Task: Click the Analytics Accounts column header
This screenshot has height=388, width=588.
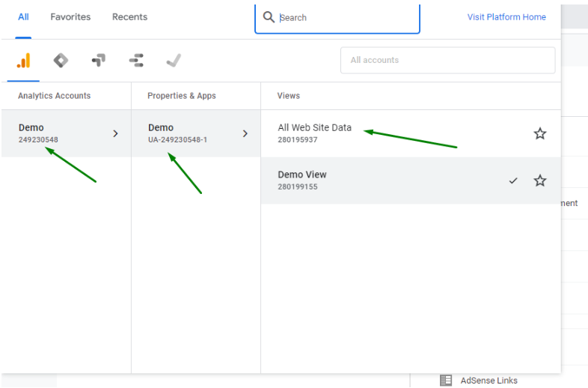Action: pos(55,96)
